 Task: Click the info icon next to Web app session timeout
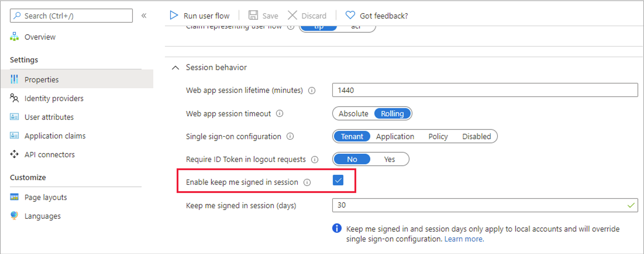(280, 114)
